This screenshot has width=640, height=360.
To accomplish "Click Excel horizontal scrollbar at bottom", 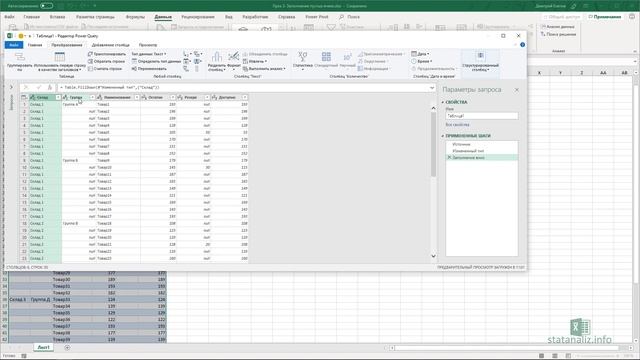I will (510, 348).
